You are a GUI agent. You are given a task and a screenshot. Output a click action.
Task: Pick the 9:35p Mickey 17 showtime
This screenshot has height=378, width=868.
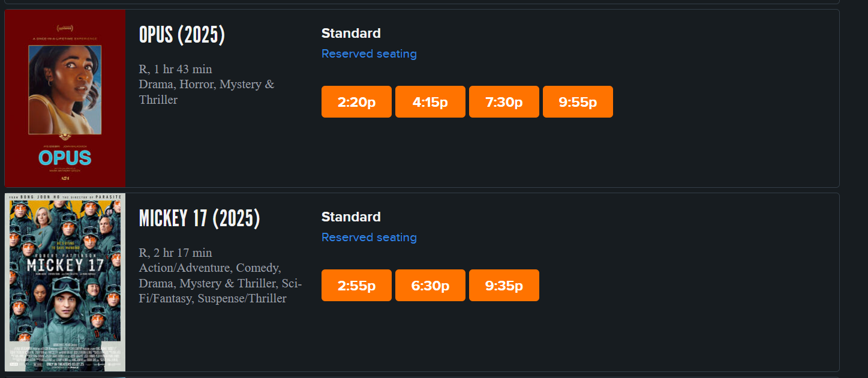504,286
